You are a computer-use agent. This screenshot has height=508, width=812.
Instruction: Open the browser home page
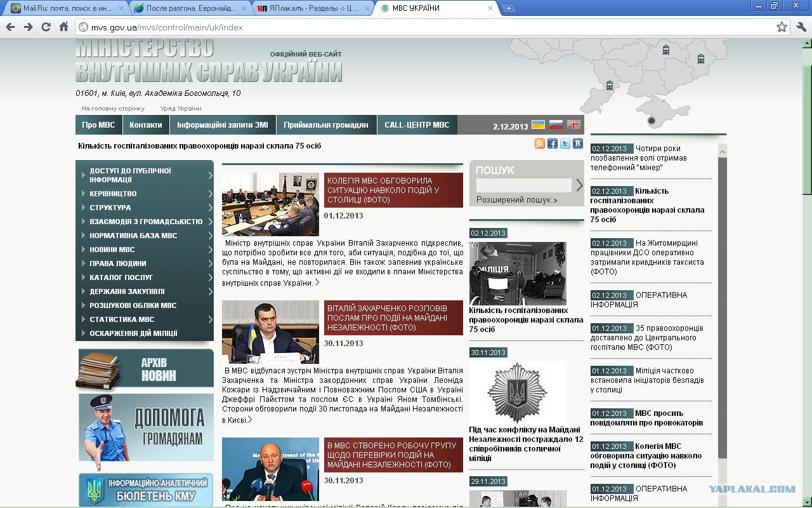(x=63, y=27)
